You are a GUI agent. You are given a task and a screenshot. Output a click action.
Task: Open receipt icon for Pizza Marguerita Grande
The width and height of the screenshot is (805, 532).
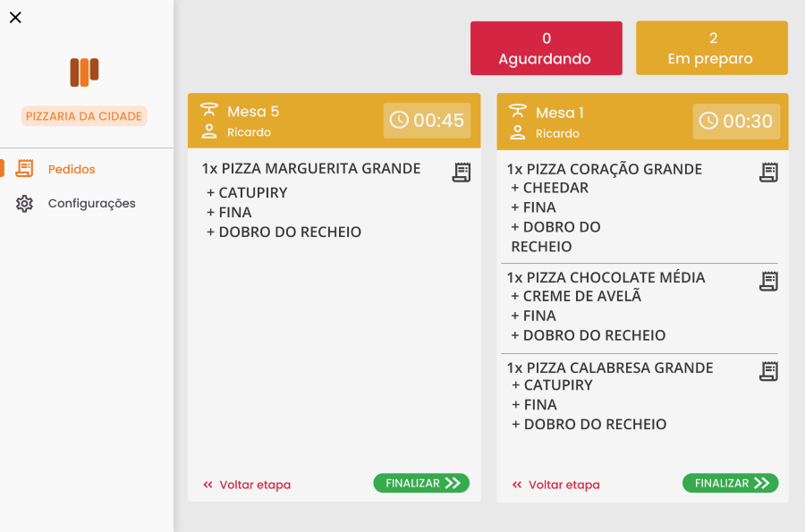(x=462, y=173)
